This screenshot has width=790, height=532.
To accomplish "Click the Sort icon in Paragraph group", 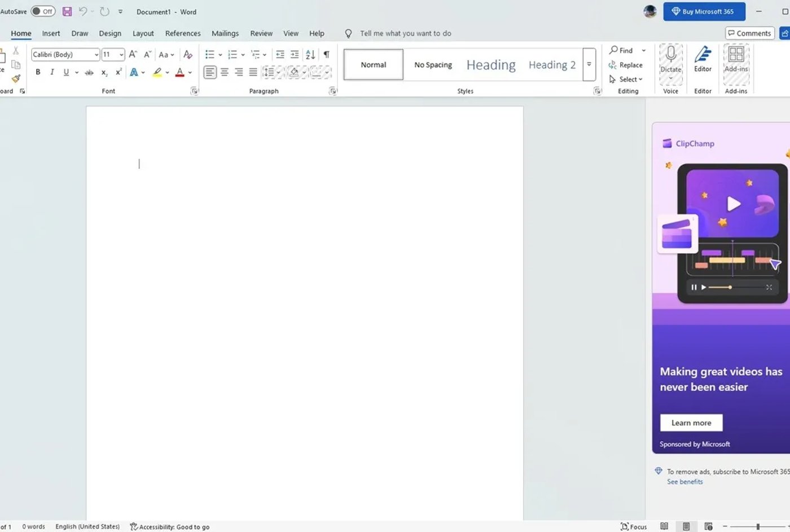I will (x=310, y=54).
